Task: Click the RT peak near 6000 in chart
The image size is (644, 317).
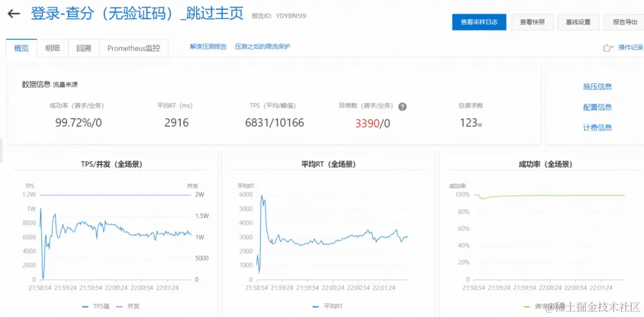Action: tap(262, 196)
